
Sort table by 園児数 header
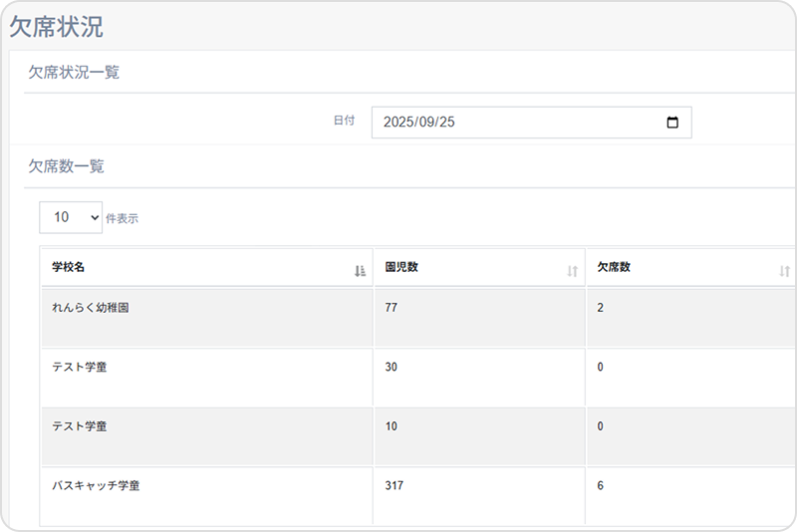click(x=401, y=268)
